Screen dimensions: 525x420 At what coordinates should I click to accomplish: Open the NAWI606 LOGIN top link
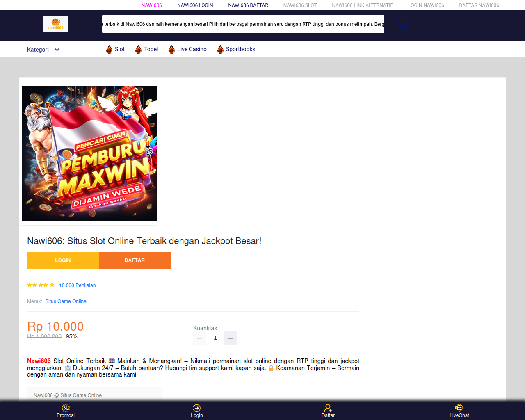(195, 5)
